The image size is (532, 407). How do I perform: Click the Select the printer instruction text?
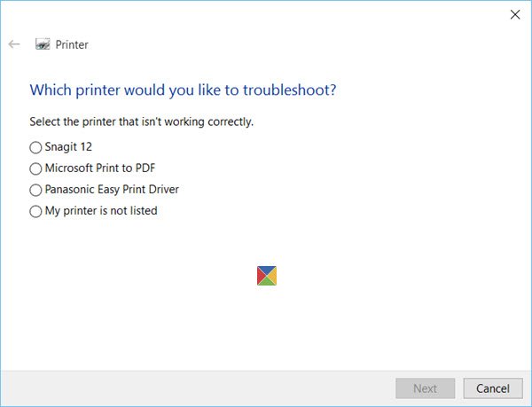142,121
